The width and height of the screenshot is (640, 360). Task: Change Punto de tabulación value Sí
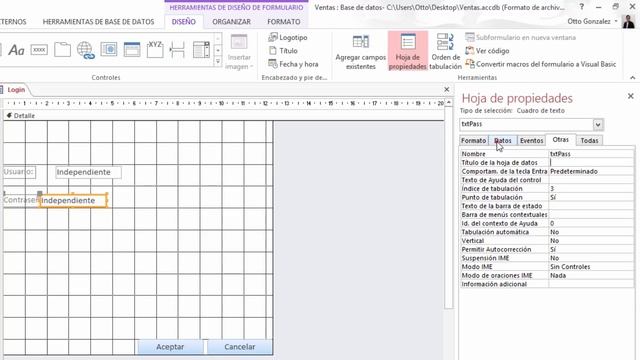pyautogui.click(x=591, y=197)
